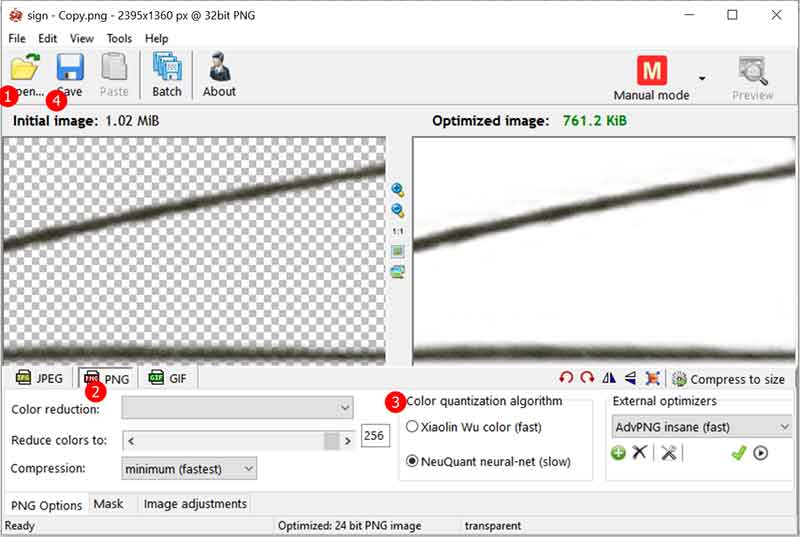This screenshot has width=800, height=537.
Task: Open the Batch processing tool
Action: pyautogui.click(x=167, y=74)
